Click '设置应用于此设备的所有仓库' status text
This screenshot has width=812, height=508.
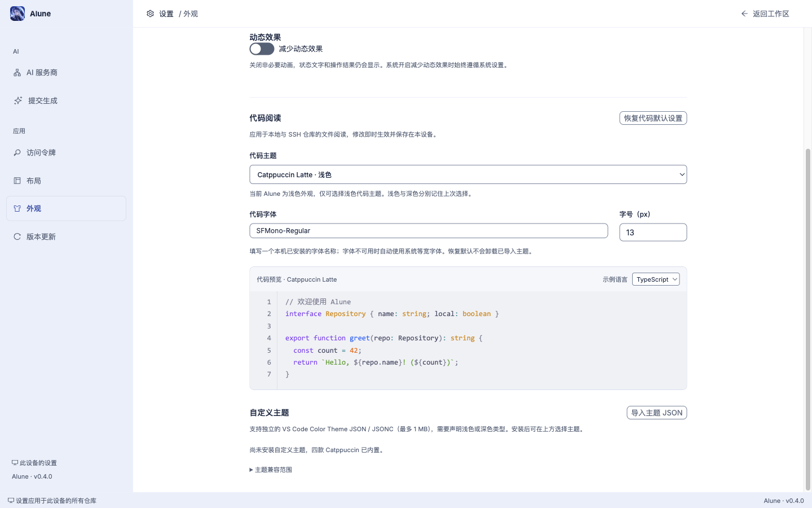(x=56, y=501)
